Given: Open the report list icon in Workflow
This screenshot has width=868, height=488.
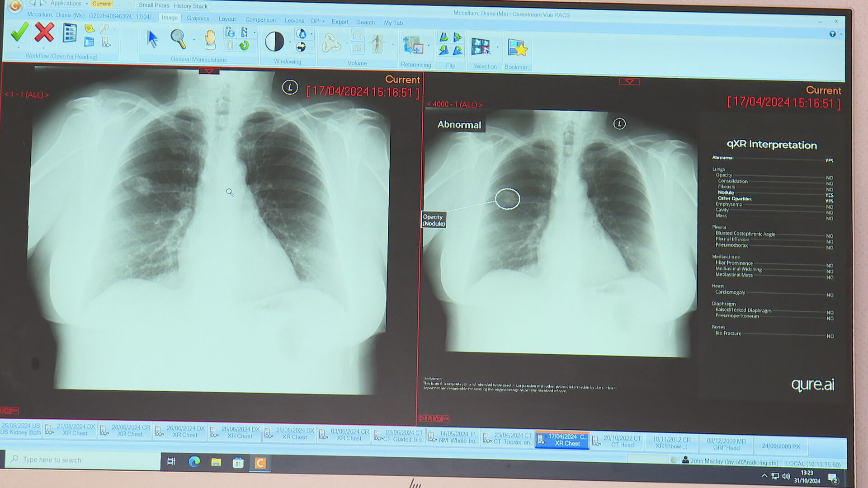Looking at the screenshot, I should (70, 33).
